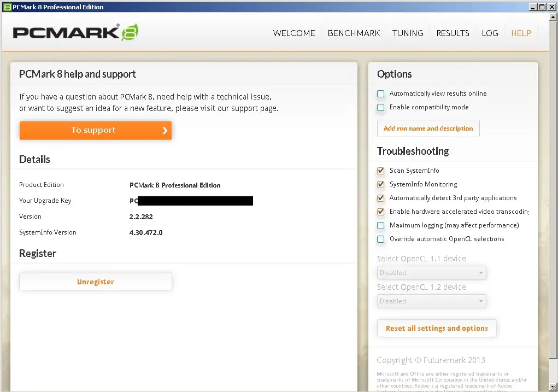The image size is (558, 392).
Task: Maximize the PCMark 8 window
Action: click(x=541, y=7)
